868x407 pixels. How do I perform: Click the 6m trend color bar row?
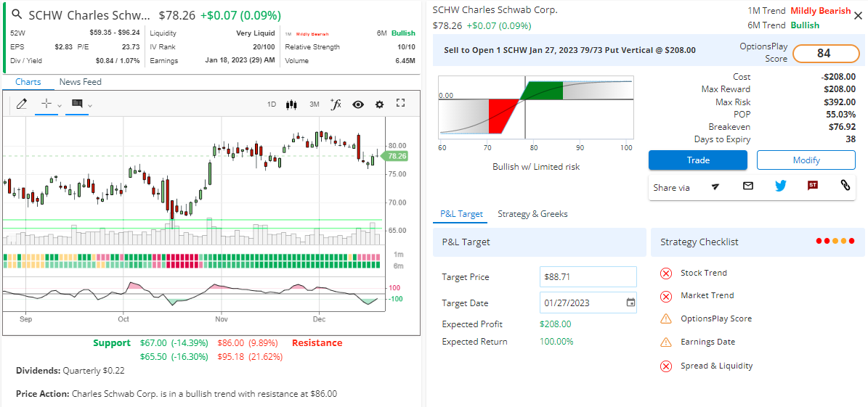point(192,265)
